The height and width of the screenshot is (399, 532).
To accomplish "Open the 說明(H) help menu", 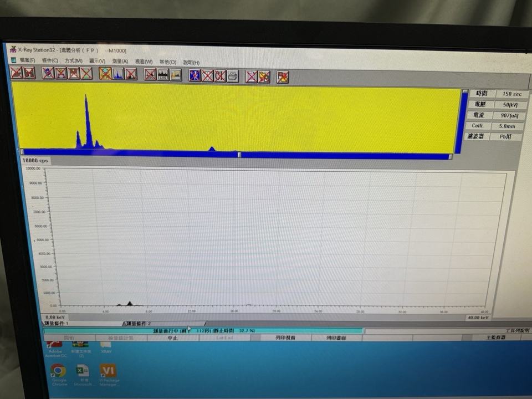I will click(191, 63).
